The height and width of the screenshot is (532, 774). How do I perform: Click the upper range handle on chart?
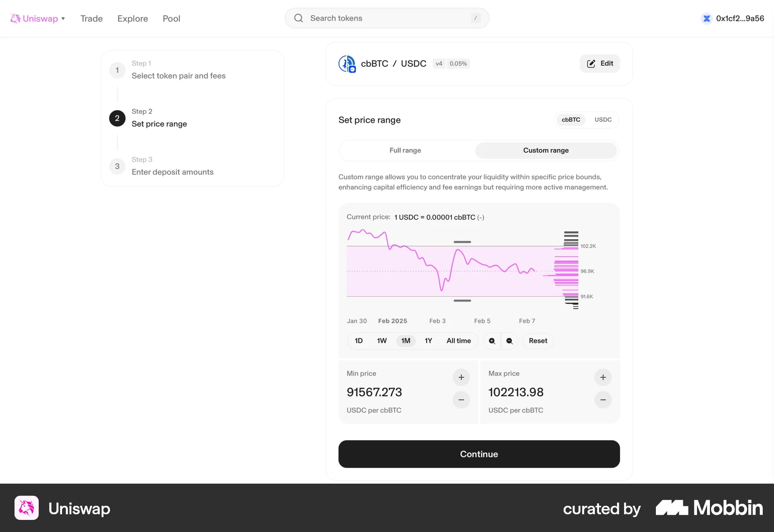point(462,242)
